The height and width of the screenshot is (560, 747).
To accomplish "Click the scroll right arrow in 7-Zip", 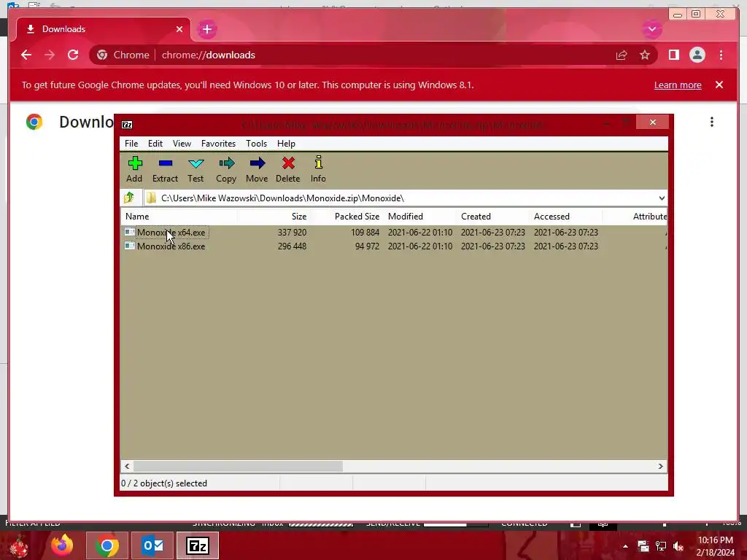I will coord(660,466).
